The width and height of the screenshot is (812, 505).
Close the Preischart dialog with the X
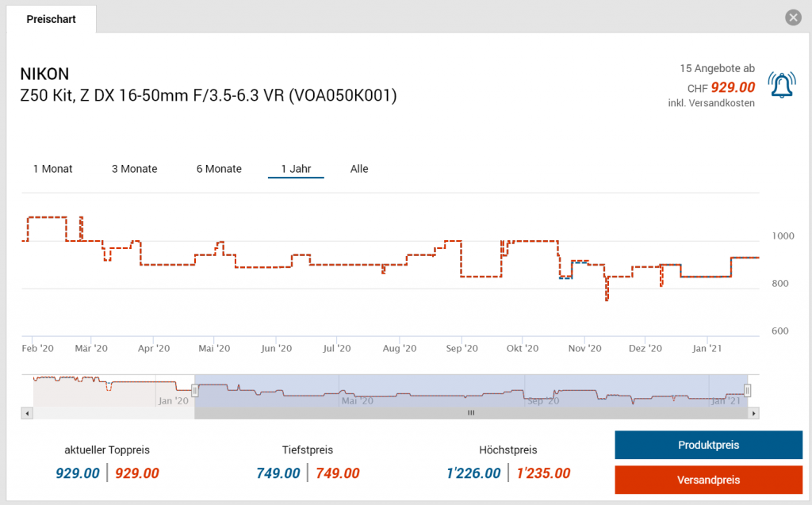tap(792, 17)
